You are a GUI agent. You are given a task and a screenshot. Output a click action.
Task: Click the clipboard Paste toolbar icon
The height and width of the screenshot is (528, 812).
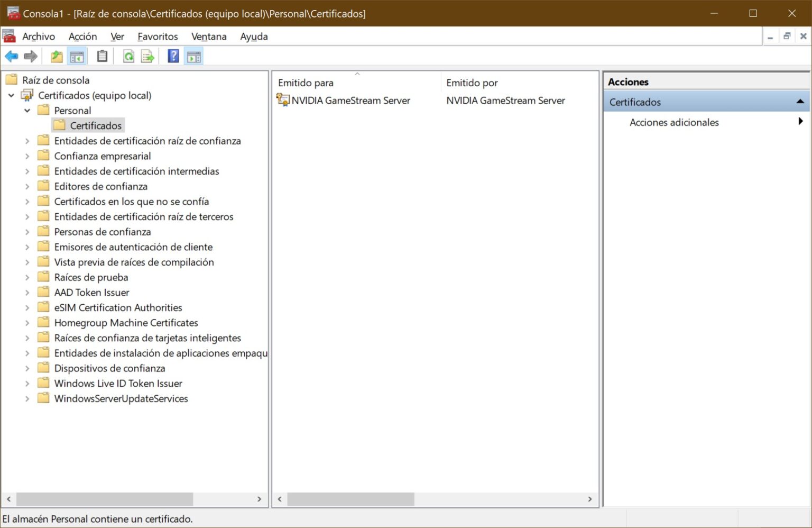coord(102,56)
